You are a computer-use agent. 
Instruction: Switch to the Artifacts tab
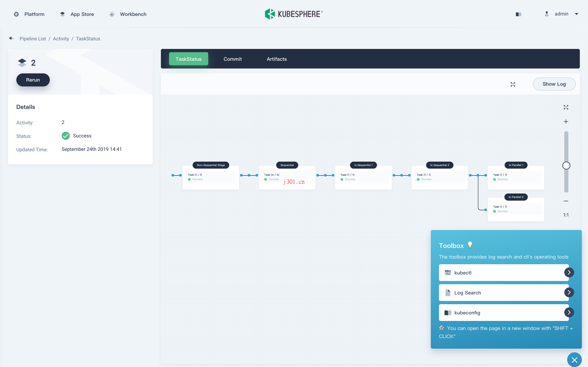276,59
